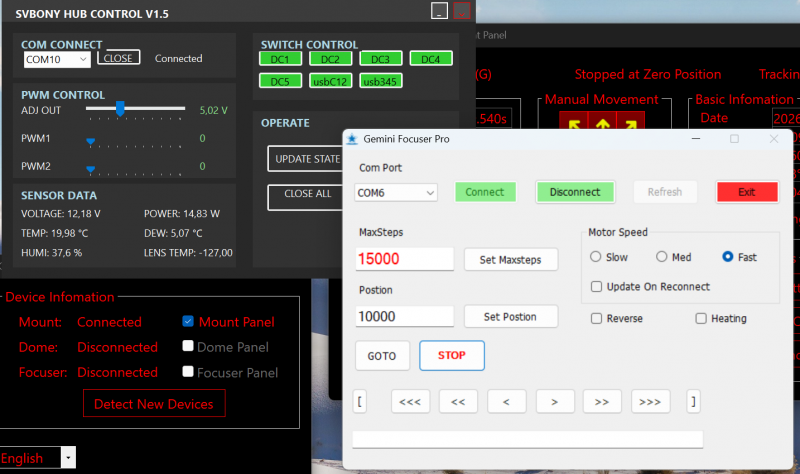
Task: Toggle the DC5 power switch
Action: tap(280, 81)
